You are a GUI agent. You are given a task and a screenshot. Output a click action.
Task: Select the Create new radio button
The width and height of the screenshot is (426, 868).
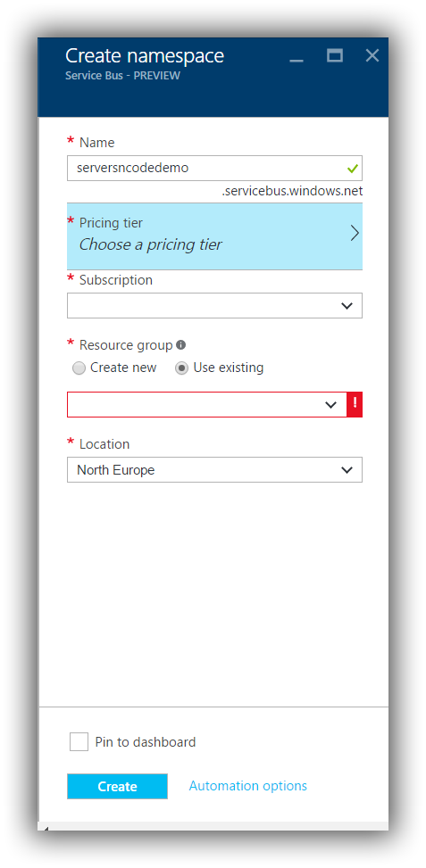click(x=79, y=368)
